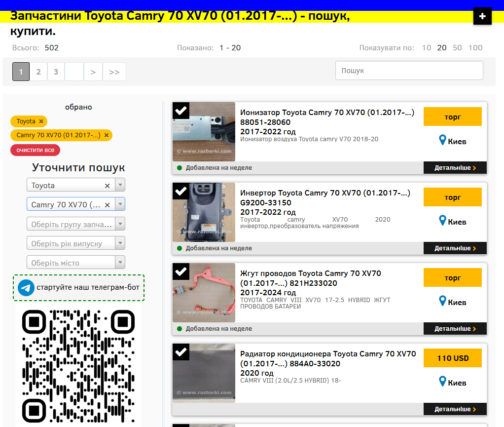Click the Киев label on Радиатор listing
The image size is (504, 427).
(x=457, y=383)
